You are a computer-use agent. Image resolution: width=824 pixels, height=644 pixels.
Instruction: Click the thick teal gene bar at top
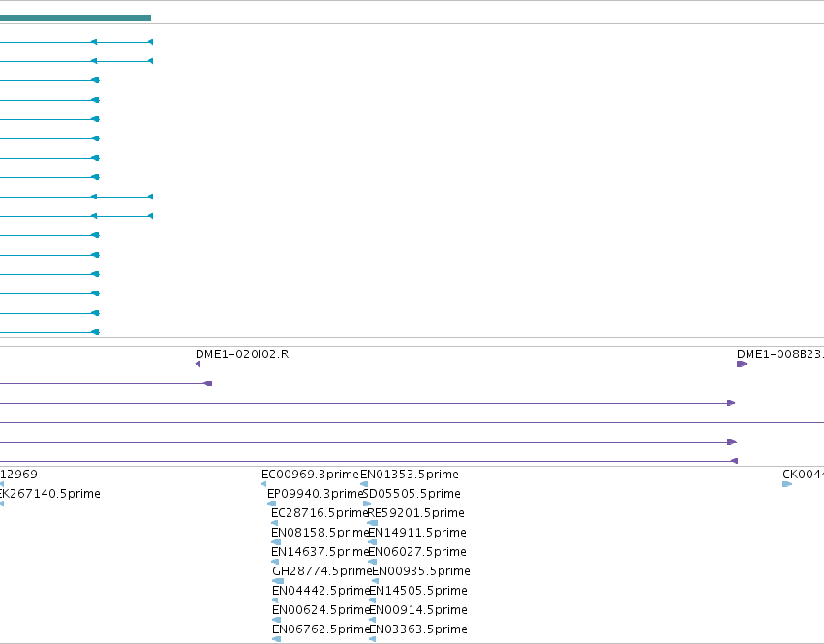pos(76,18)
